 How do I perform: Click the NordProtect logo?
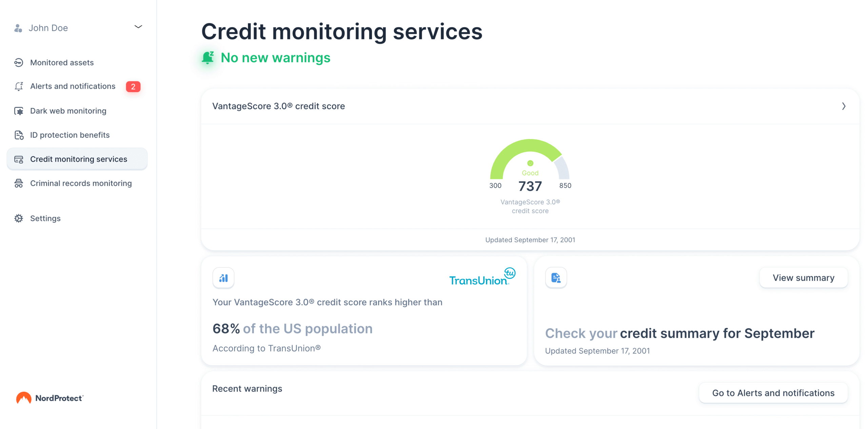click(x=50, y=398)
